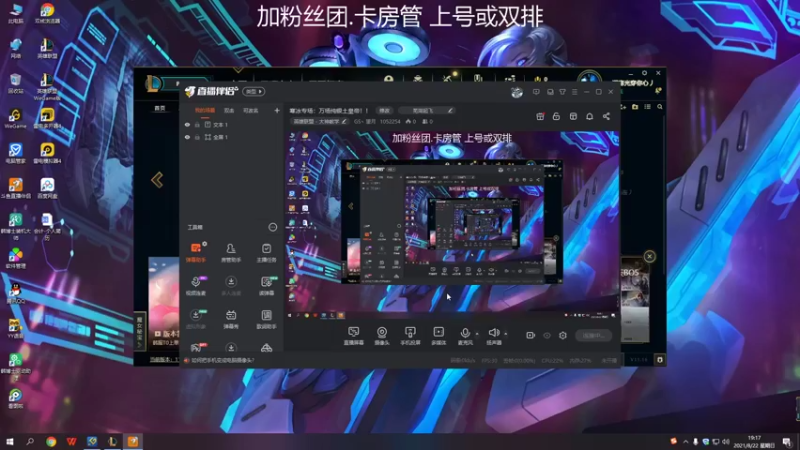The height and width of the screenshot is (450, 800).
Task: Click the League client search magnifier
Action: click(660, 107)
